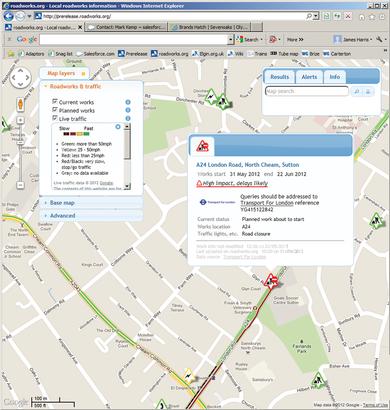Click the magnifier button next to Map search
Screen dimensions: 390x410
point(357,91)
